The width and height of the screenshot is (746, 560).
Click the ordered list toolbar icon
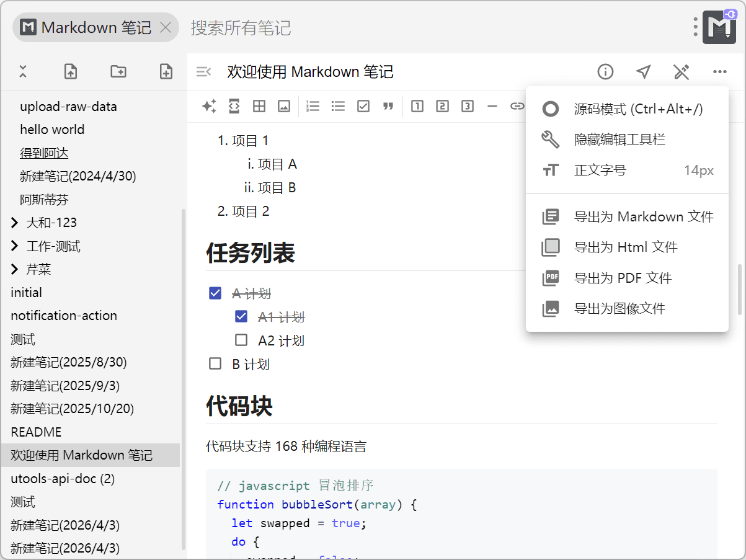point(313,106)
